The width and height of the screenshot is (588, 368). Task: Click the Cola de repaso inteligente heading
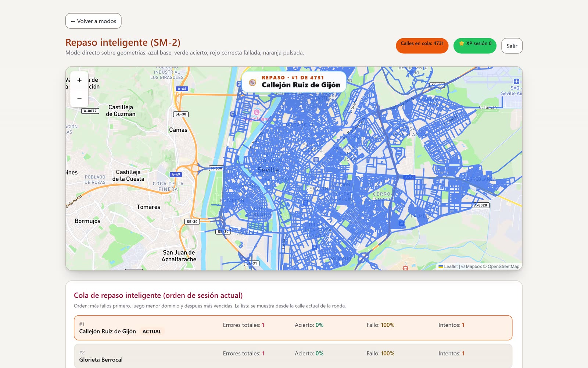[158, 295]
